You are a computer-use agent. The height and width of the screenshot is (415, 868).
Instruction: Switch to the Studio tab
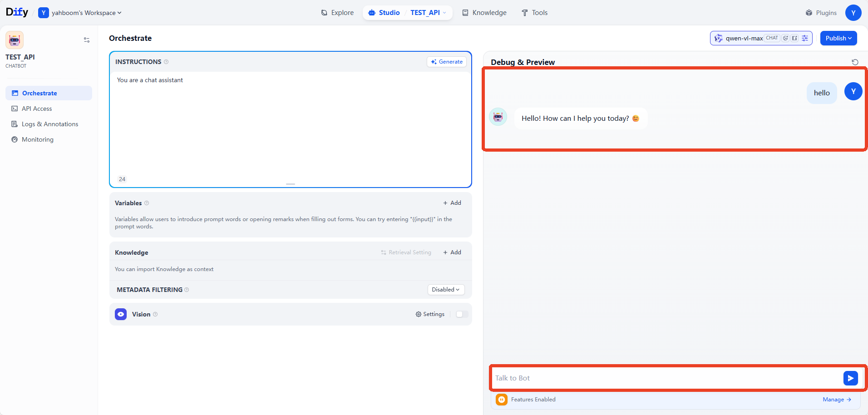coord(384,13)
